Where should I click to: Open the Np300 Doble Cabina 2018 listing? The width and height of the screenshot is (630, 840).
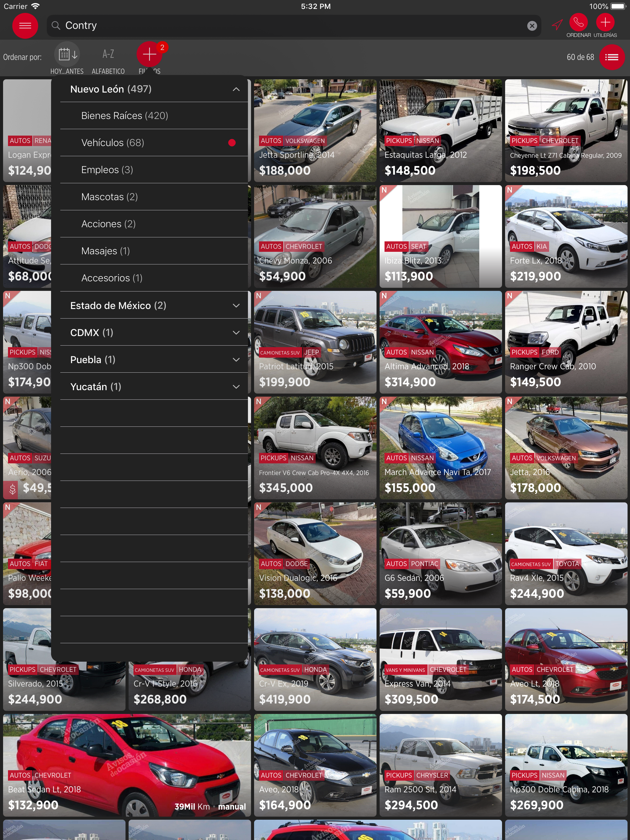(x=566, y=766)
